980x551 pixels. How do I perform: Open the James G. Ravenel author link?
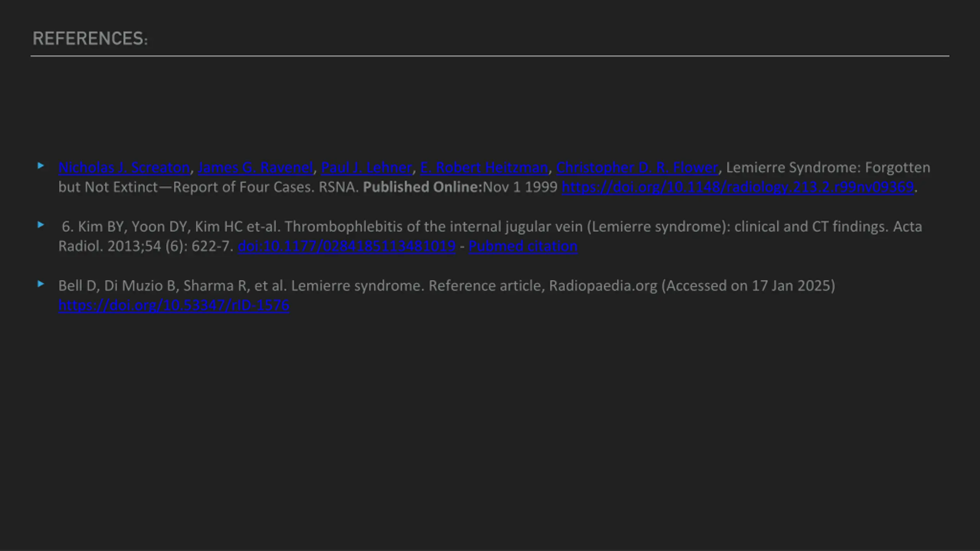[x=255, y=168]
